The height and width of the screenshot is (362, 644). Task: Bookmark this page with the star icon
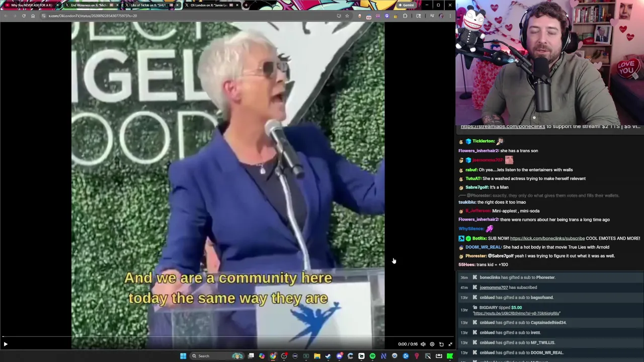coord(347,16)
